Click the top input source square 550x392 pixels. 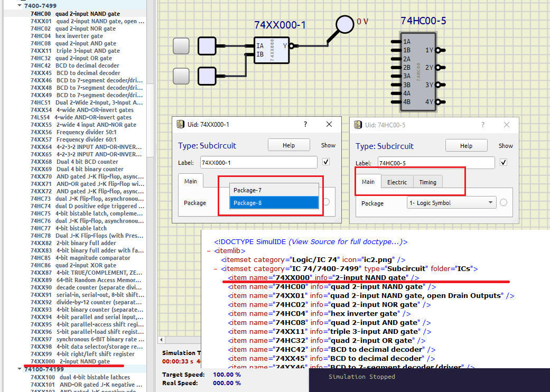click(x=181, y=46)
